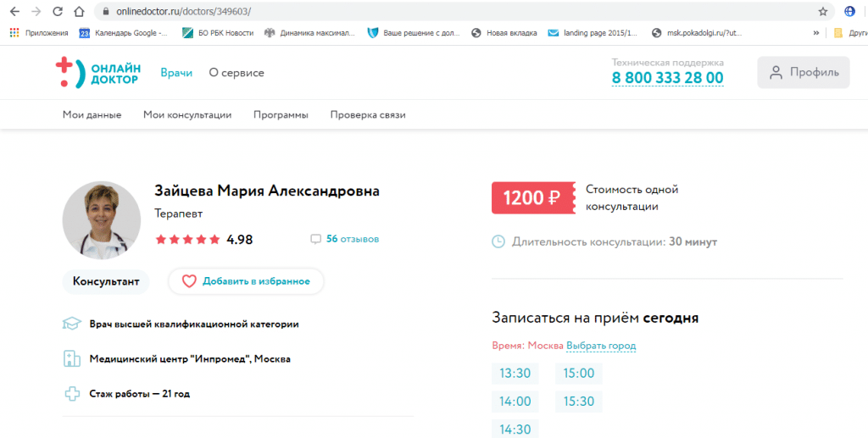Image resolution: width=868 pixels, height=438 pixels.
Task: Choose the 15:30 time slot
Action: tap(578, 402)
